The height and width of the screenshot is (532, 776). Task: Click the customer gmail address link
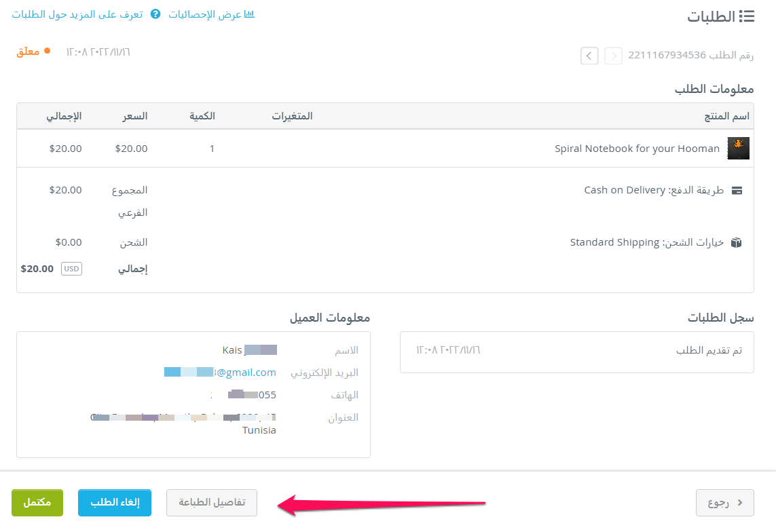(x=220, y=373)
